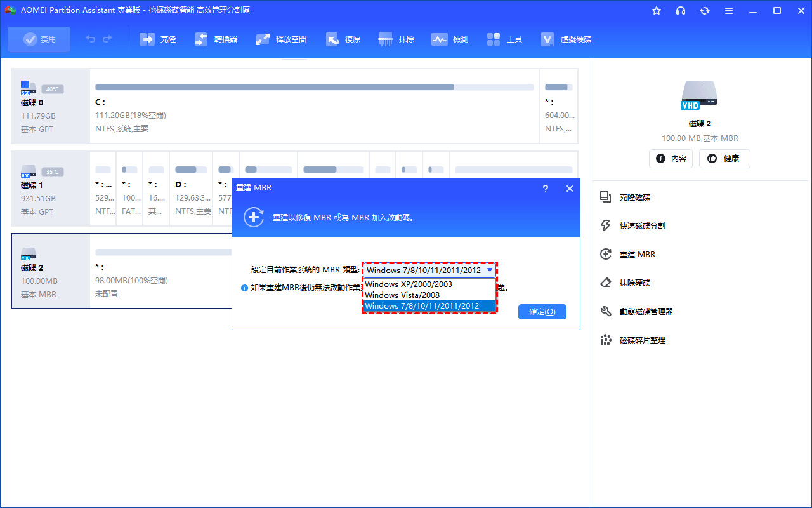Open the 工具 (Tools) menu icon
Image resolution: width=812 pixels, height=508 pixels.
click(494, 39)
